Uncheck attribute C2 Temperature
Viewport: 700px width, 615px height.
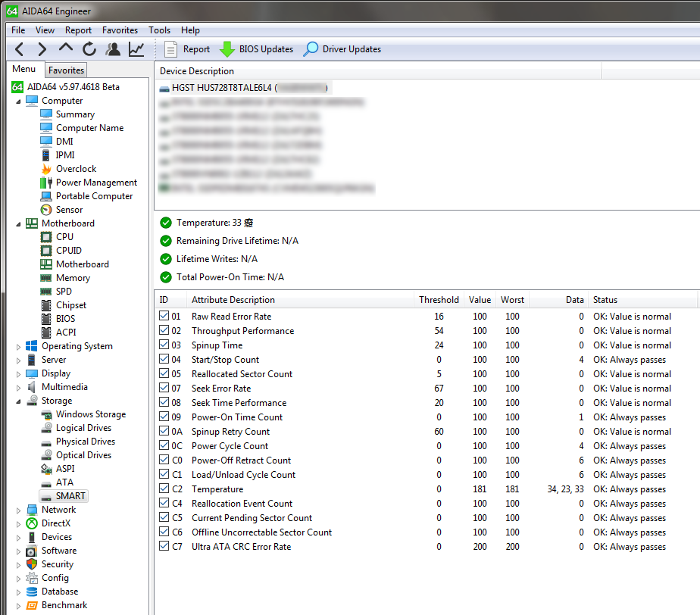pos(164,489)
